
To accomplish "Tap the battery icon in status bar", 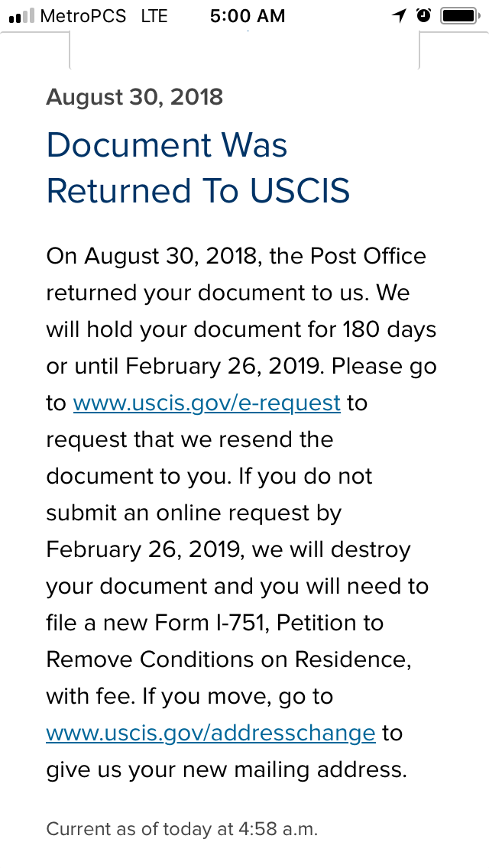I will (460, 15).
